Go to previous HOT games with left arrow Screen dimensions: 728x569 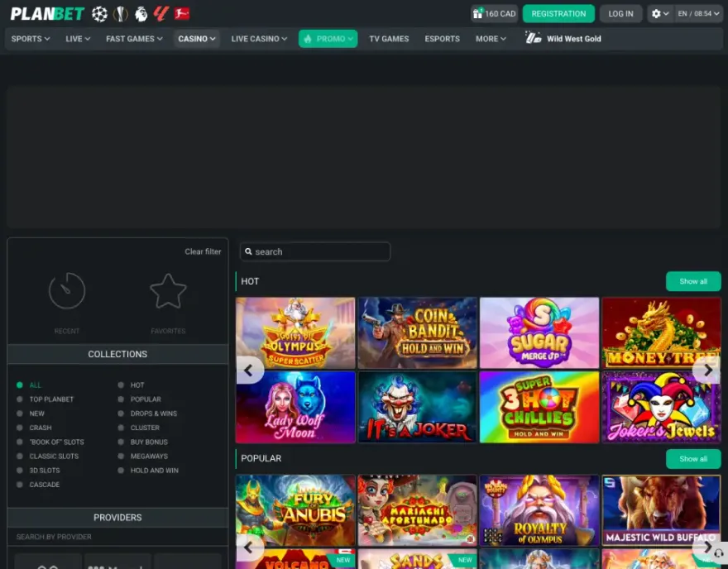point(248,371)
